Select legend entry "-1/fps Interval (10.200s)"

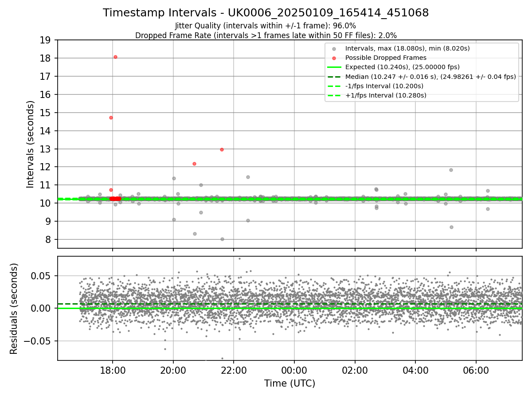384,86
